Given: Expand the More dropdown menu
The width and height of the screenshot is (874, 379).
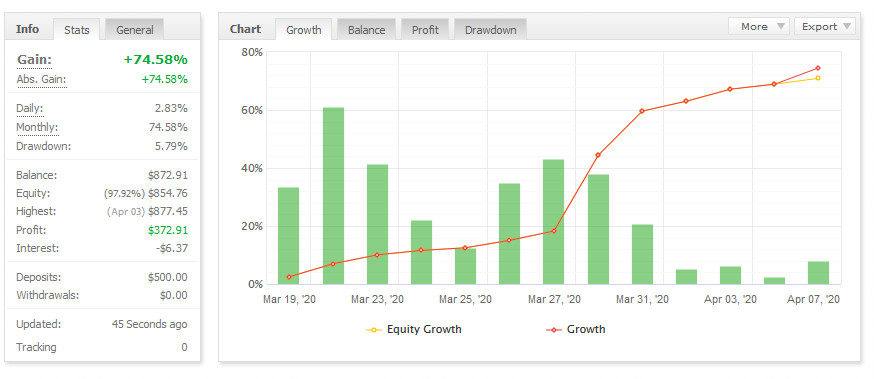Looking at the screenshot, I should click(759, 26).
